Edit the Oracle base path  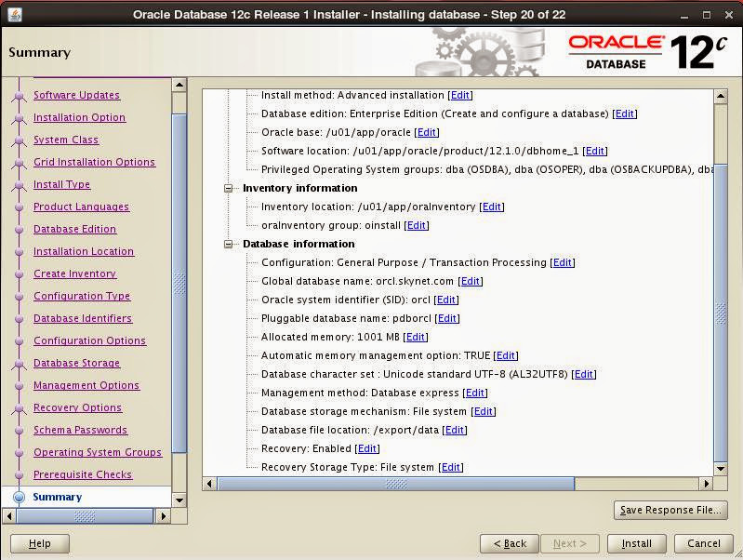click(x=427, y=132)
